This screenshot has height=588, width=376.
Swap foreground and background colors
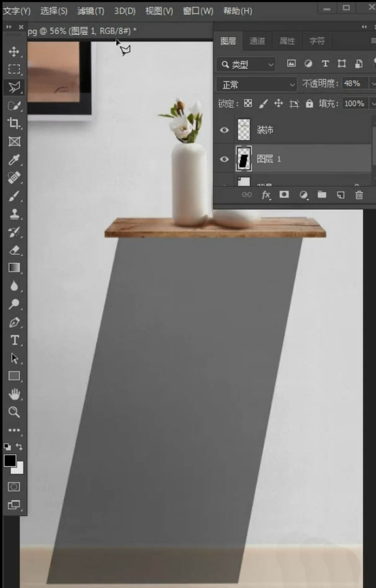[x=19, y=446]
